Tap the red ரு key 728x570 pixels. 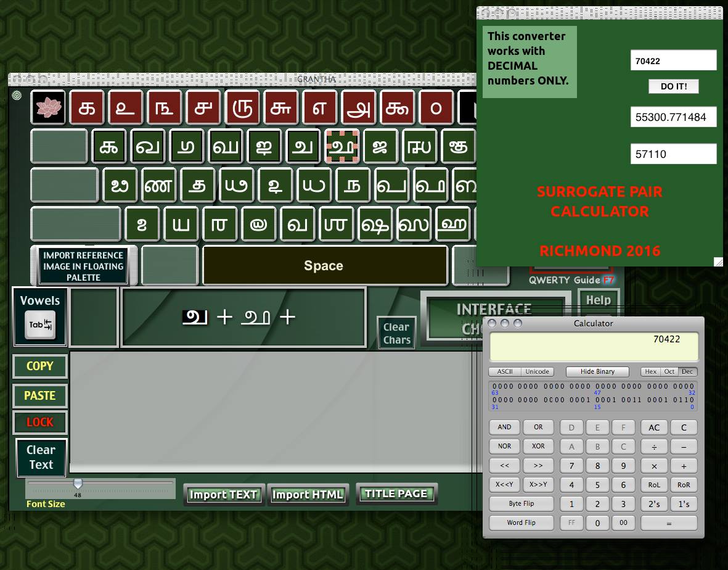click(242, 108)
